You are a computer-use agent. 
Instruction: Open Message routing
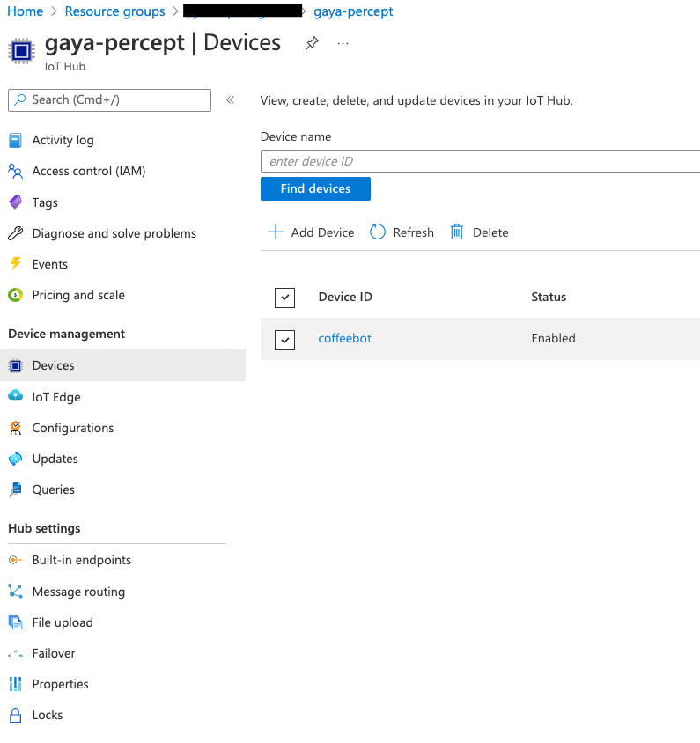click(78, 592)
